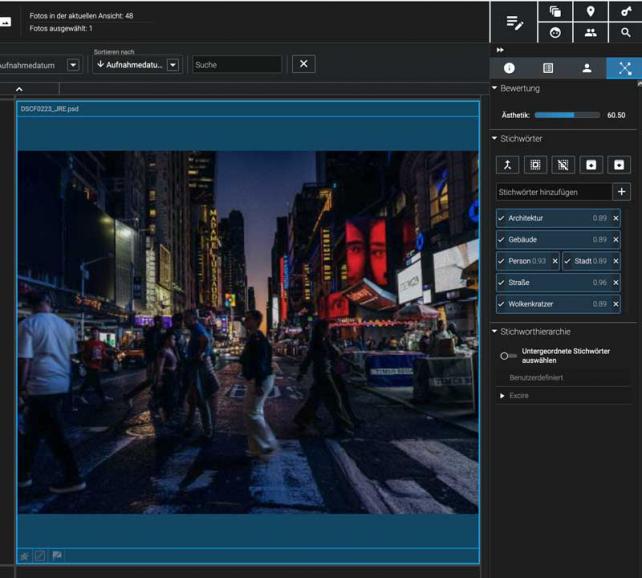
Task: Remove the Architektur keyword
Action: click(615, 218)
